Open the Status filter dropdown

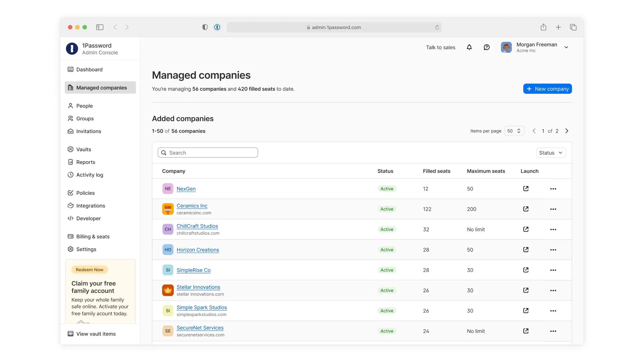551,153
